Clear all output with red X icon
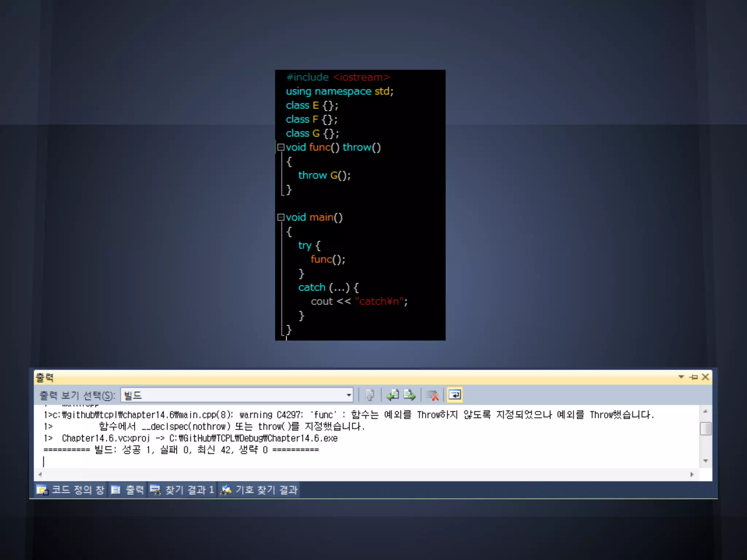Viewport: 747px width, 560px height. (433, 395)
